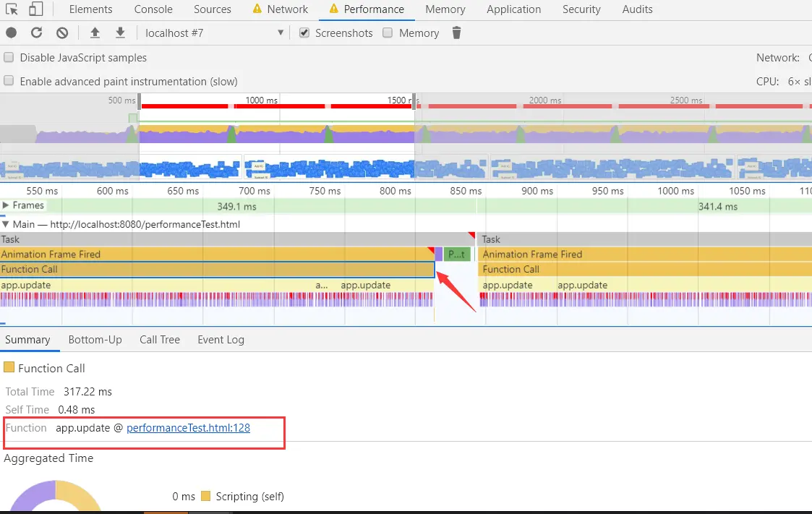The height and width of the screenshot is (514, 812).
Task: Click the first app.update flame entry
Action: (26, 285)
